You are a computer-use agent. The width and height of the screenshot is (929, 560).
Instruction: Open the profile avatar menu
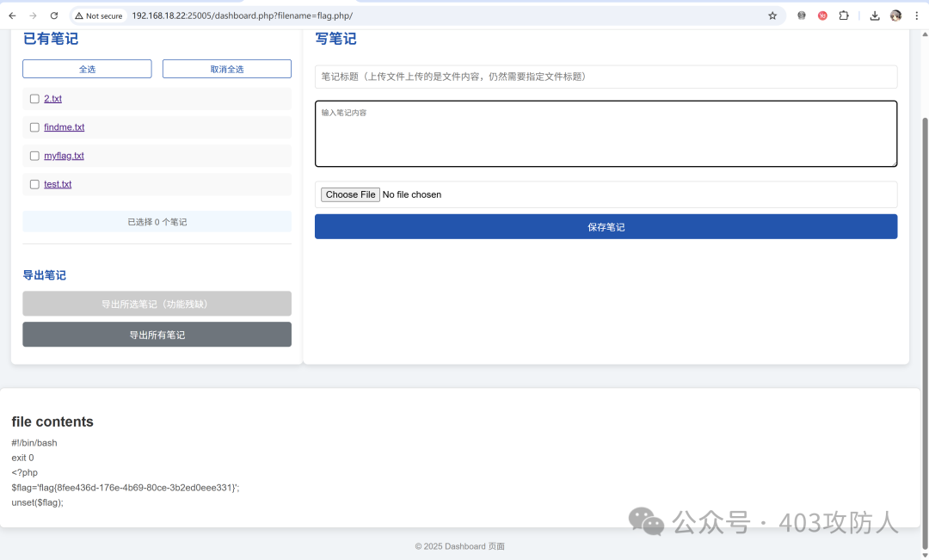pyautogui.click(x=895, y=16)
